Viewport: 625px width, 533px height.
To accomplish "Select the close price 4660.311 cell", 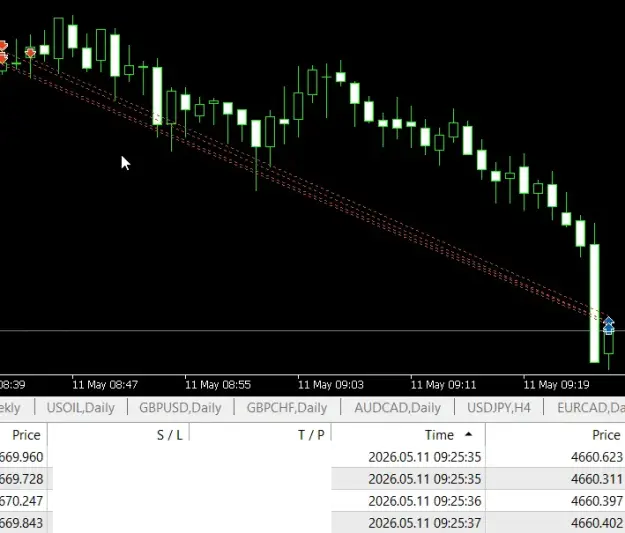I will [x=596, y=479].
